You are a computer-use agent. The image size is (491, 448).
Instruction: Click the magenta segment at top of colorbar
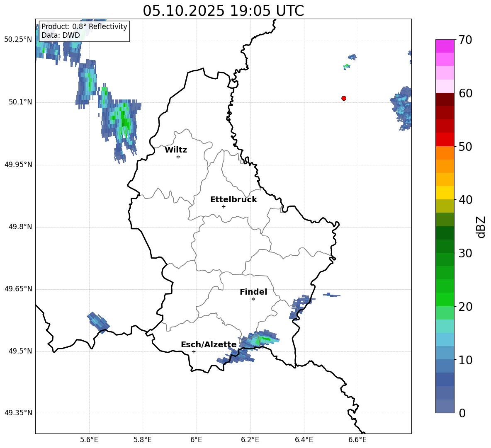pyautogui.click(x=445, y=46)
